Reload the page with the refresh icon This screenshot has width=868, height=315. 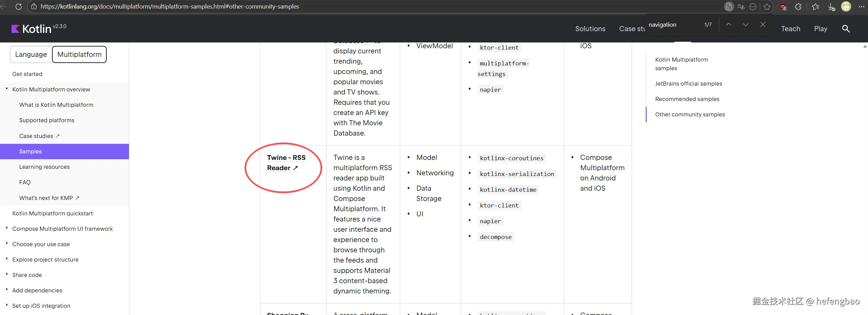click(18, 7)
